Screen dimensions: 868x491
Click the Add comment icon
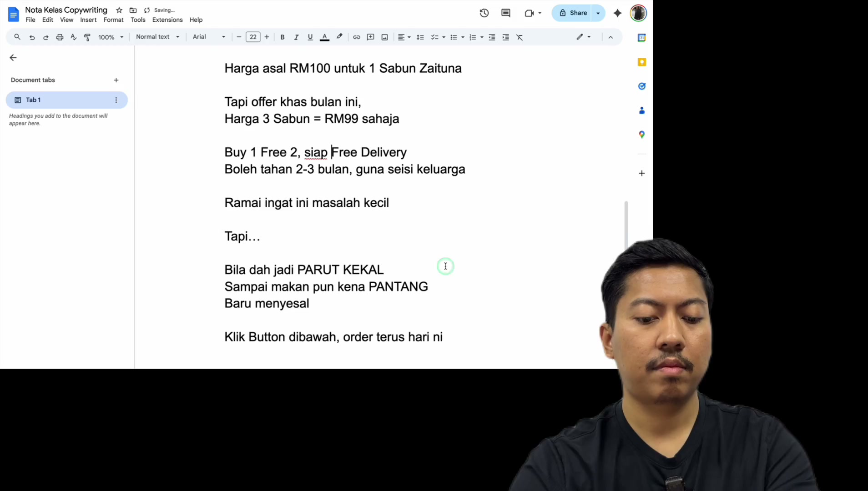tap(371, 37)
